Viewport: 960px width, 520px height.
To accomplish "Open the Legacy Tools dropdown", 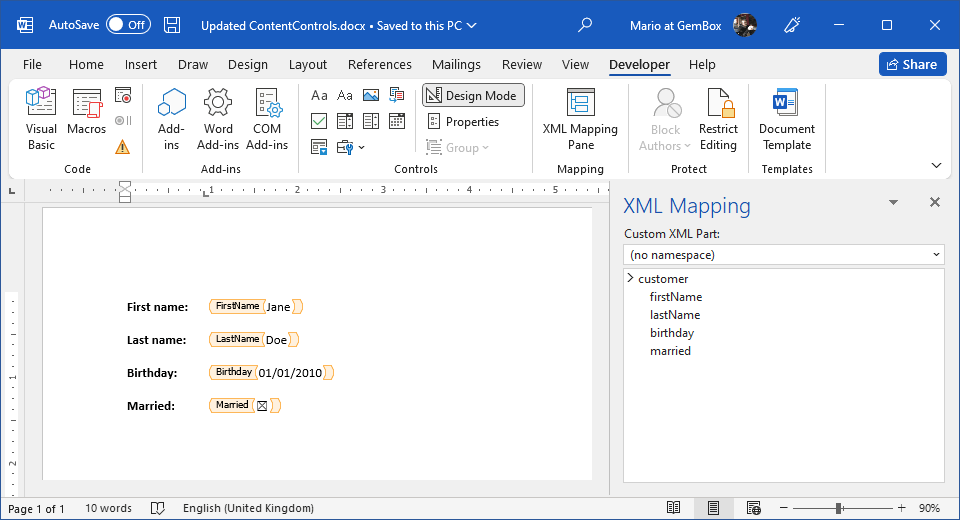I will click(350, 147).
